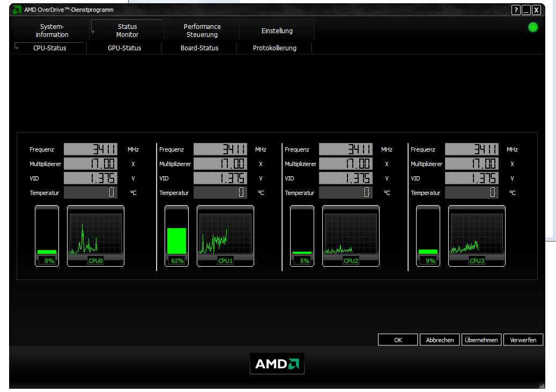Screen dimensions: 556x392
Task: Click the 8% load bar of CPU0
Action: point(47,236)
